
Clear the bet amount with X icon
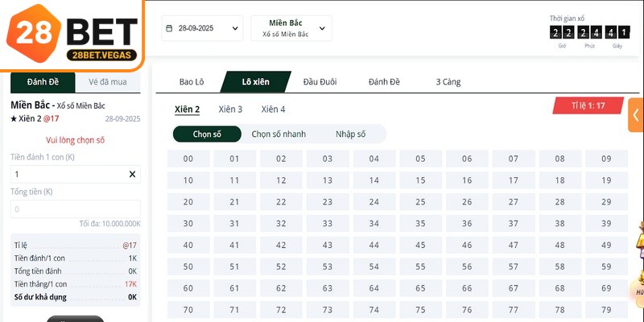(133, 174)
